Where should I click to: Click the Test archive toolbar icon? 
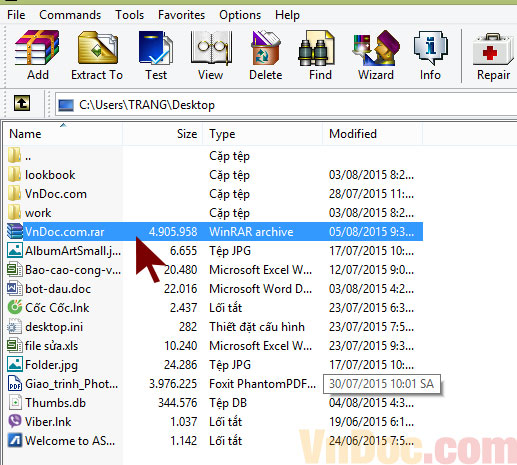point(156,48)
